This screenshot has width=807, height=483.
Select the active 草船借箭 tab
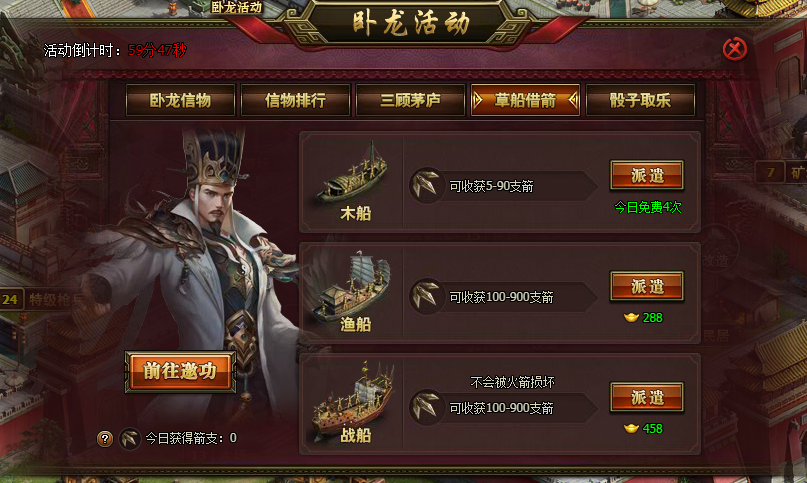pyautogui.click(x=525, y=100)
